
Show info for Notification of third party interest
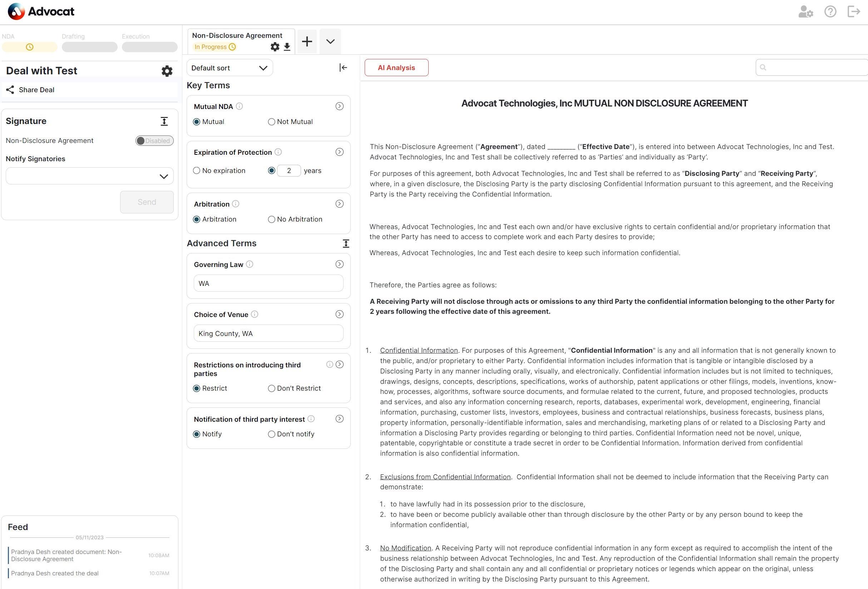point(311,419)
